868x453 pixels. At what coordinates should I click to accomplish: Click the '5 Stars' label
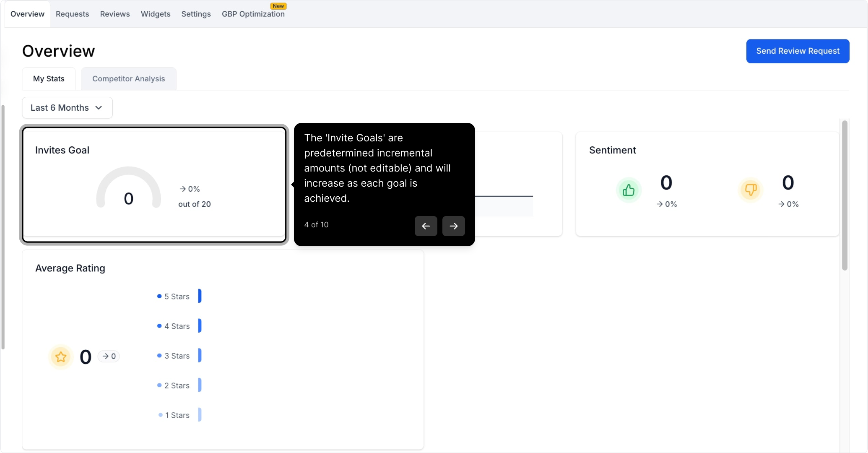[177, 297]
